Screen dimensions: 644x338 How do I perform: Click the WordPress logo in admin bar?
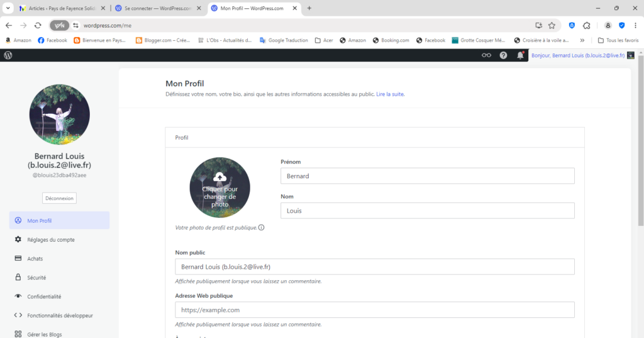tap(8, 55)
